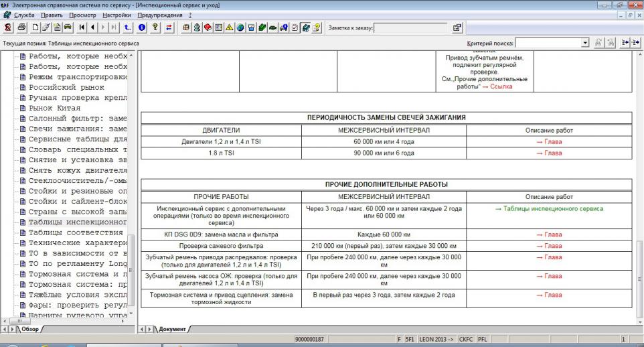Click the next search hit arrow icon

pos(635,42)
